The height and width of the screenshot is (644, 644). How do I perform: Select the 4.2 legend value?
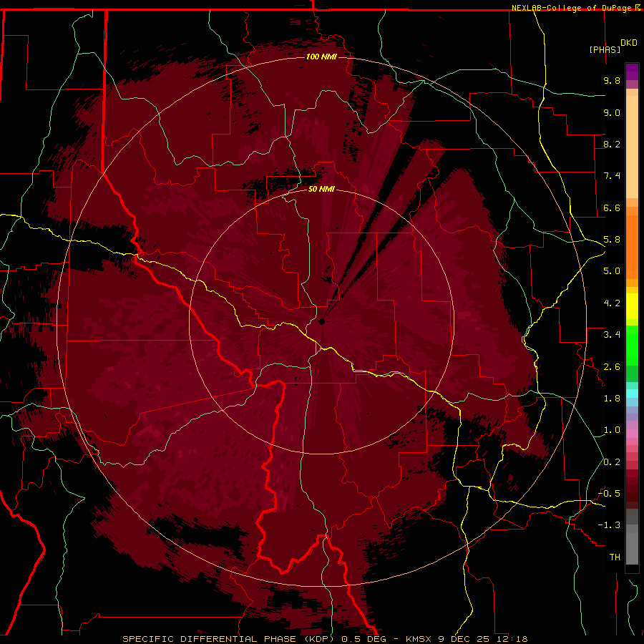[612, 303]
